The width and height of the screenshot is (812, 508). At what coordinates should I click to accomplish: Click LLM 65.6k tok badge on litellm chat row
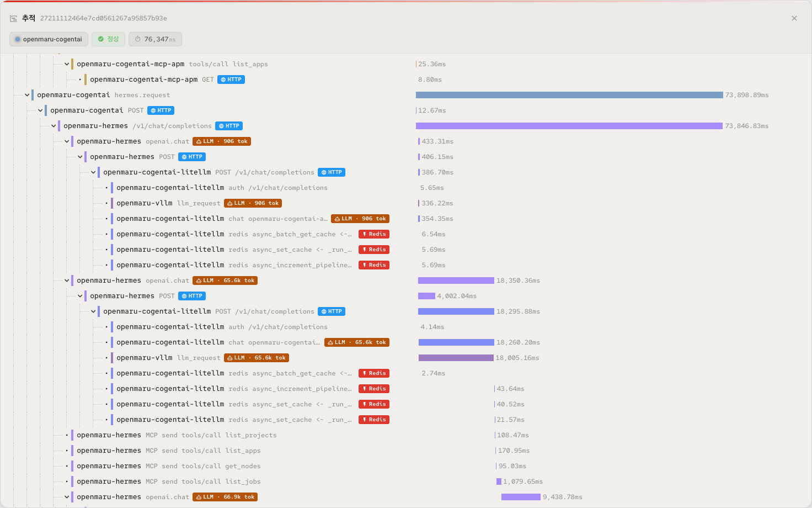[x=357, y=342]
